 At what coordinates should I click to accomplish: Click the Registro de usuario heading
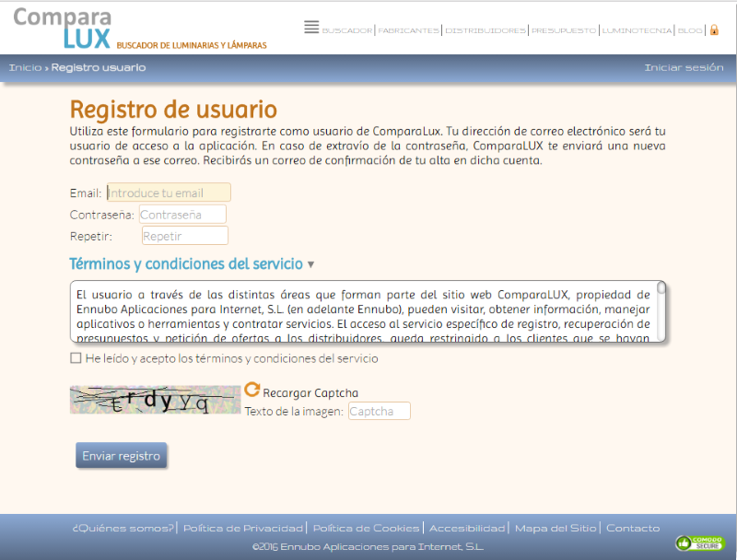[x=173, y=110]
